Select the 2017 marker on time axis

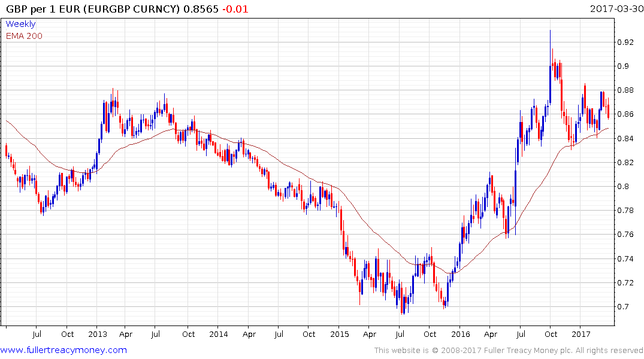tap(581, 334)
